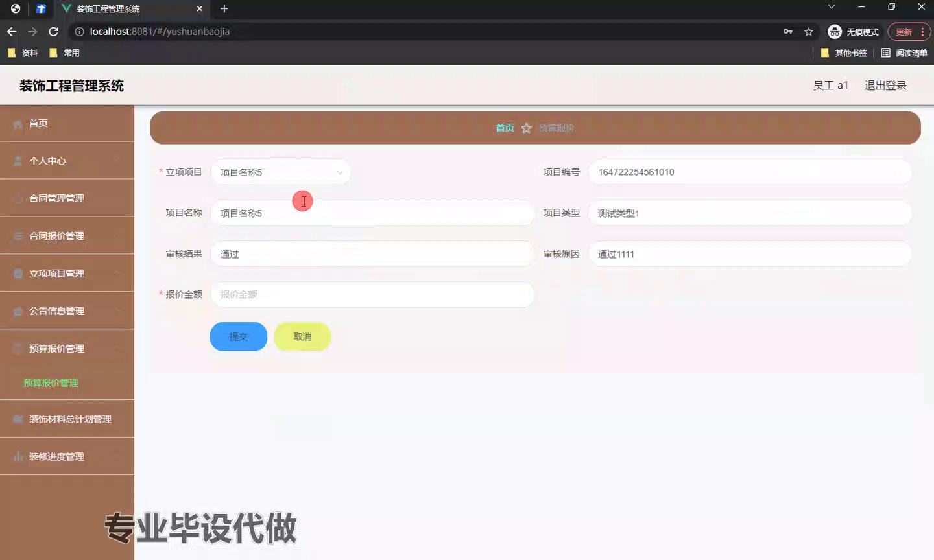The height and width of the screenshot is (560, 934).
Task: Reload the page with the browser refresh icon
Action: pyautogui.click(x=54, y=32)
